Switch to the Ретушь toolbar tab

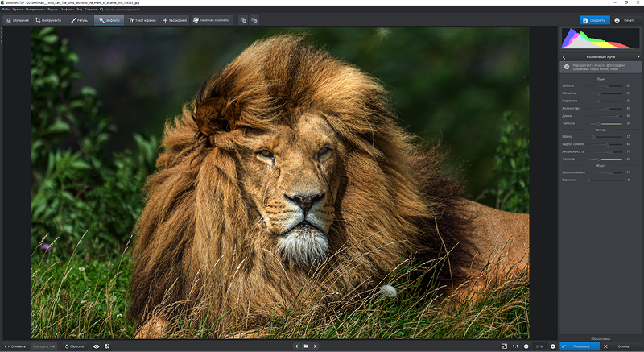point(79,20)
